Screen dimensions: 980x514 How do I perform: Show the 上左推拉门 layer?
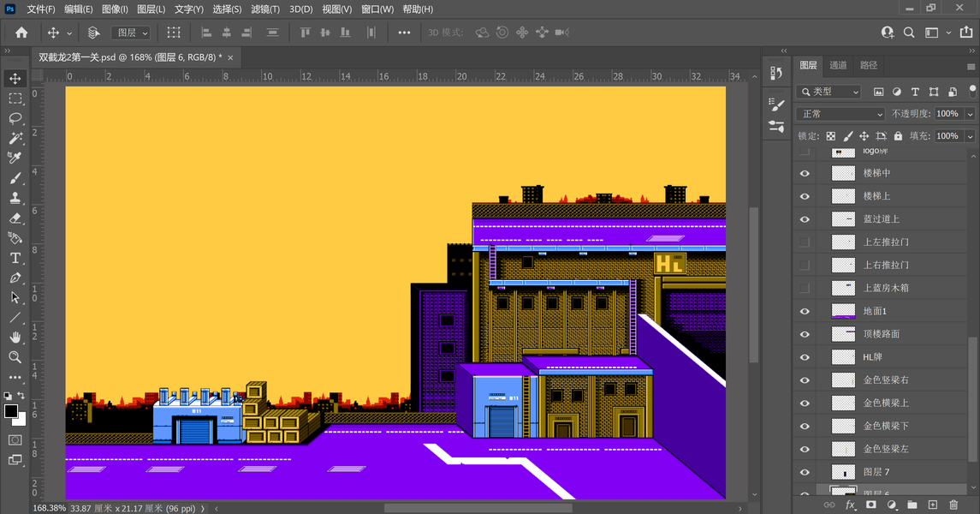click(805, 242)
